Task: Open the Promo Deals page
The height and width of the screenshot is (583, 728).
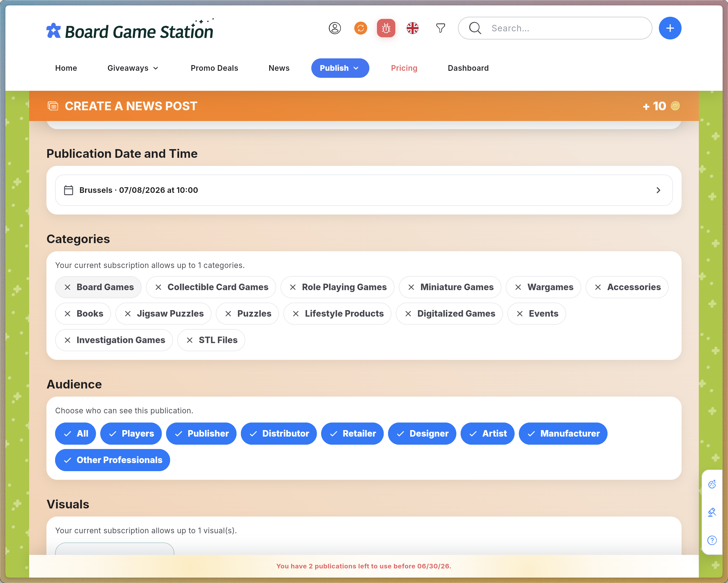Action: coord(214,68)
